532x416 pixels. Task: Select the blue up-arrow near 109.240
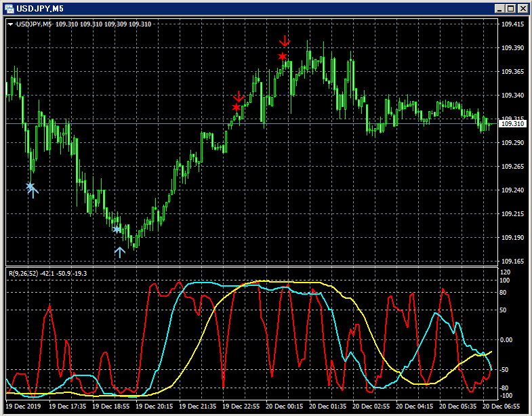pyautogui.click(x=33, y=192)
